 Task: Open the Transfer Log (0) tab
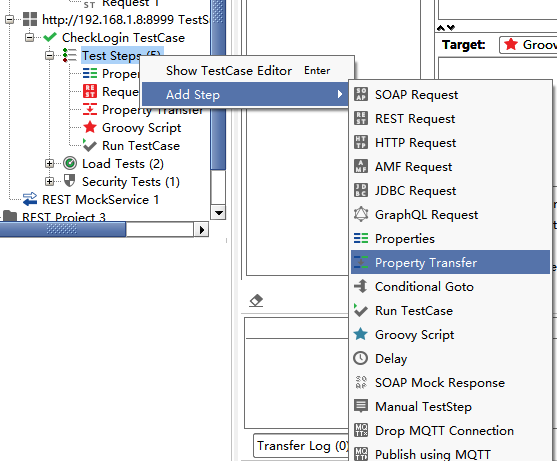coord(302,445)
